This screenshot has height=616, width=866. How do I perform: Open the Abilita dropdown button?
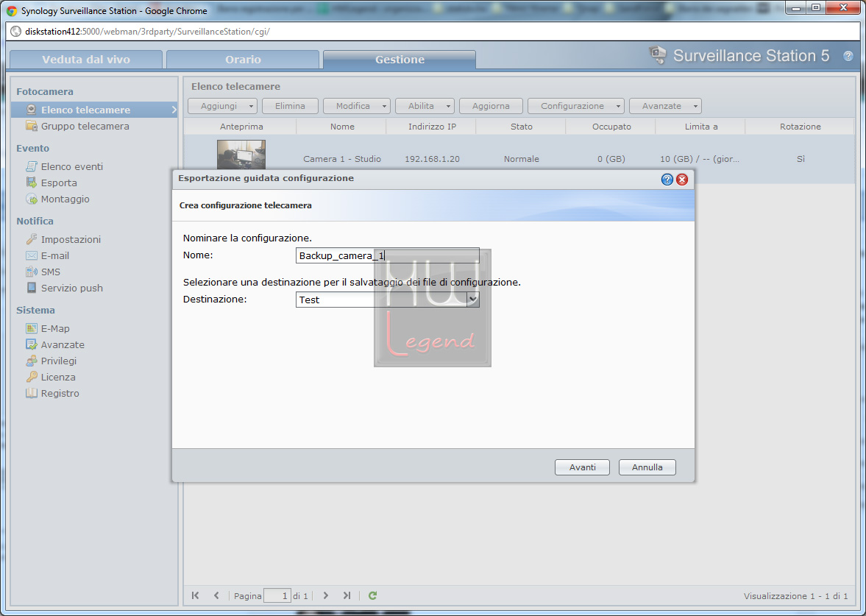pyautogui.click(x=425, y=105)
